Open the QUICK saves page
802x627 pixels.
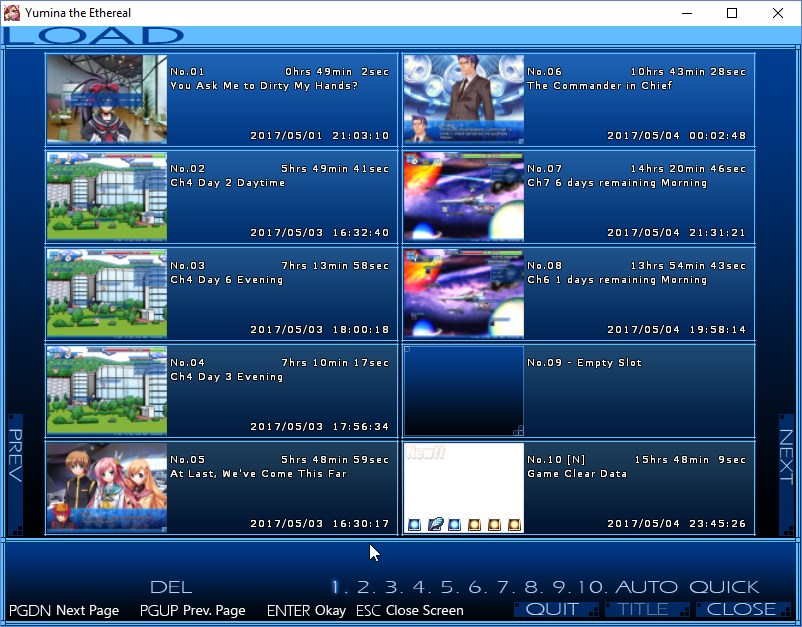tap(724, 587)
